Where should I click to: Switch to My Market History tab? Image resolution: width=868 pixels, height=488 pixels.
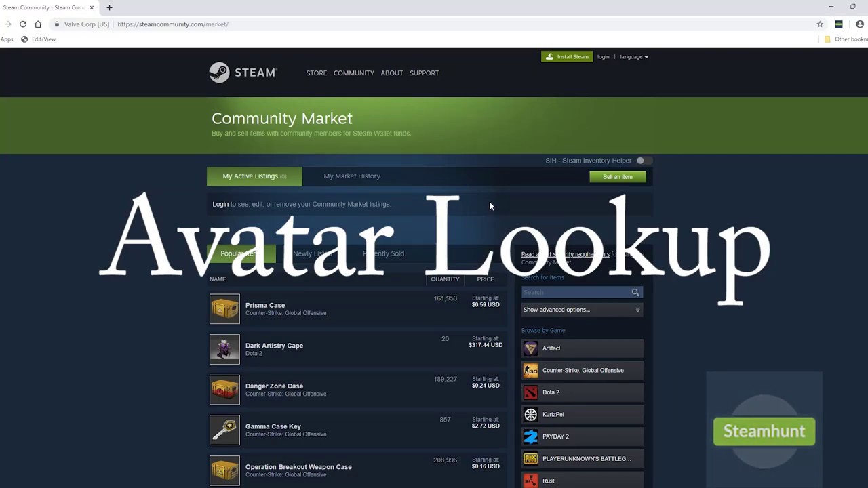point(351,176)
